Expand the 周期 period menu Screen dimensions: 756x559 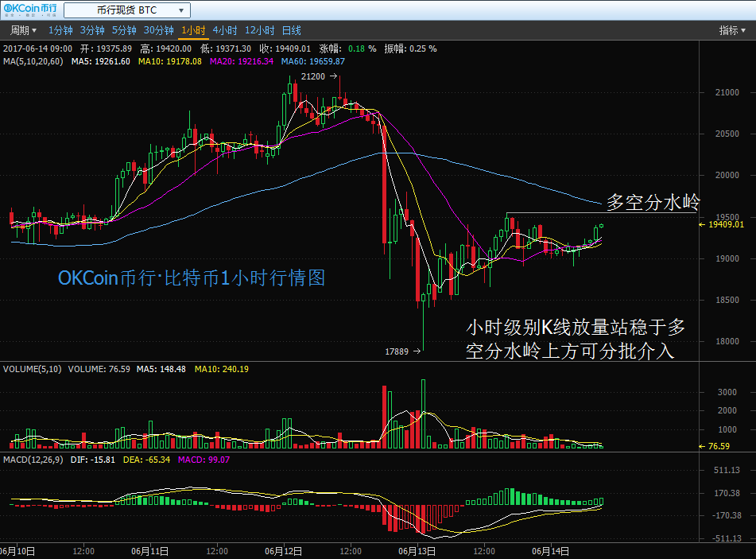pos(22,30)
